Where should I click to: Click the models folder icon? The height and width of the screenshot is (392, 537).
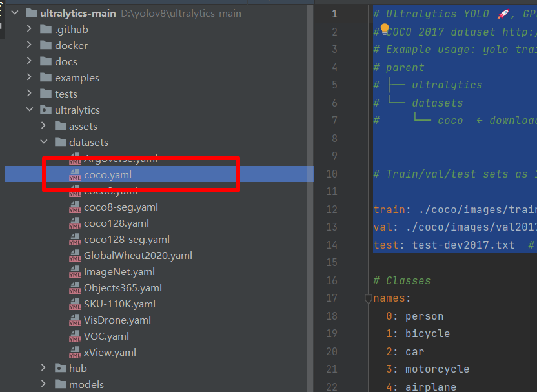click(61, 384)
